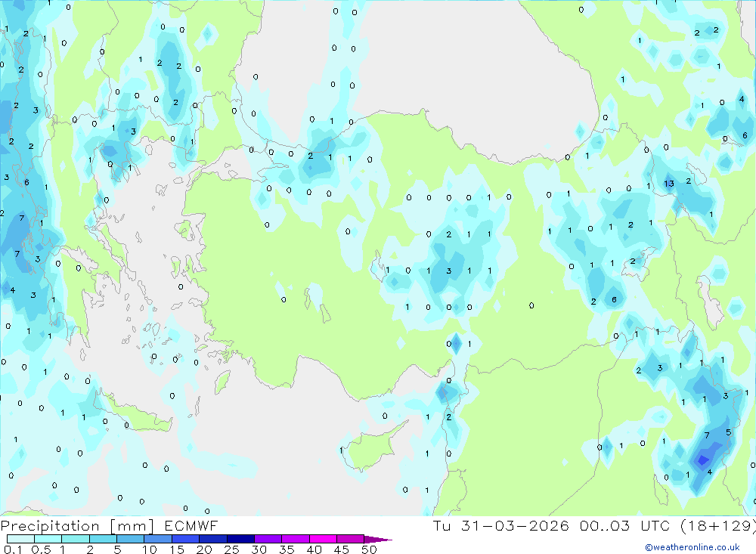Viewport: 756px width, 554px height.
Task: Click the 40–45 mm magenta legend swatch
Action: pos(323,539)
